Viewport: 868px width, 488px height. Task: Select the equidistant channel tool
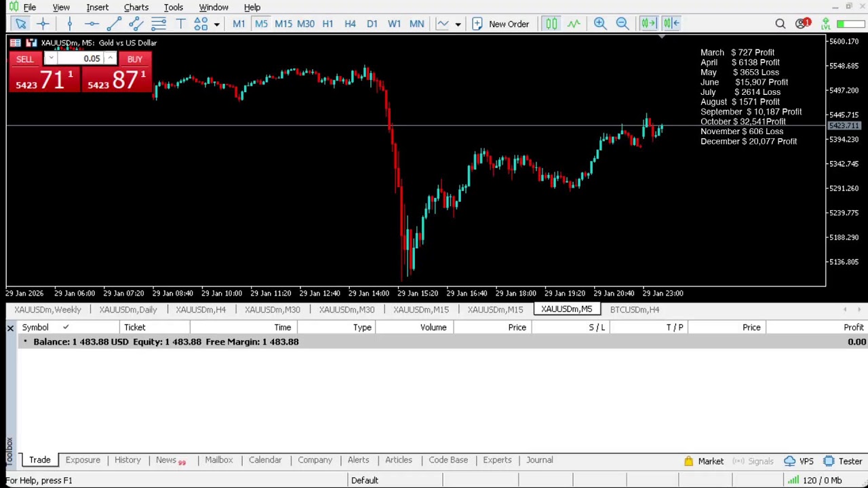[x=136, y=24]
